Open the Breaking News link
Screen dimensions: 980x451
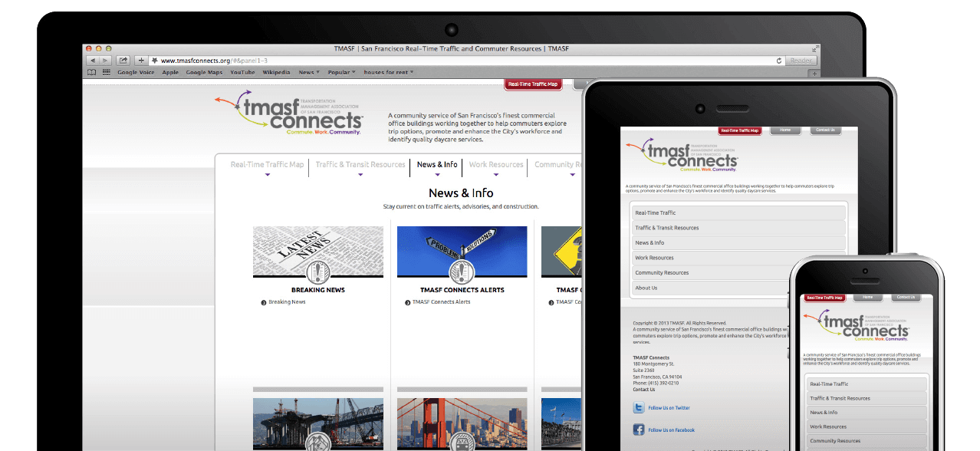tap(287, 302)
